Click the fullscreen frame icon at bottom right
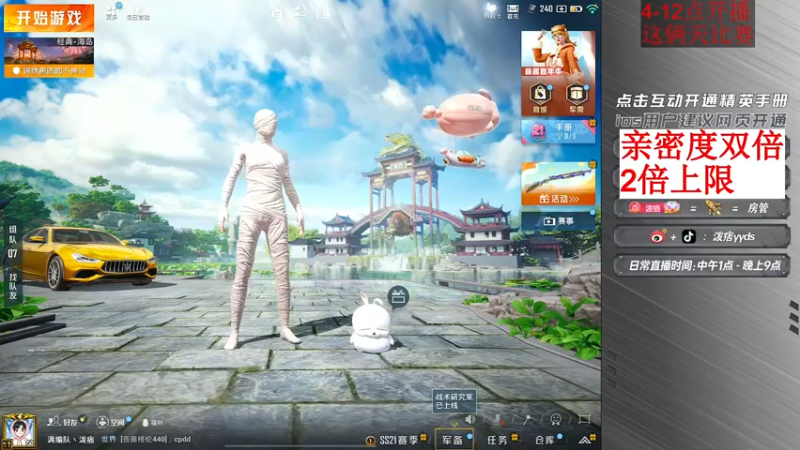800x450 pixels. click(x=585, y=419)
